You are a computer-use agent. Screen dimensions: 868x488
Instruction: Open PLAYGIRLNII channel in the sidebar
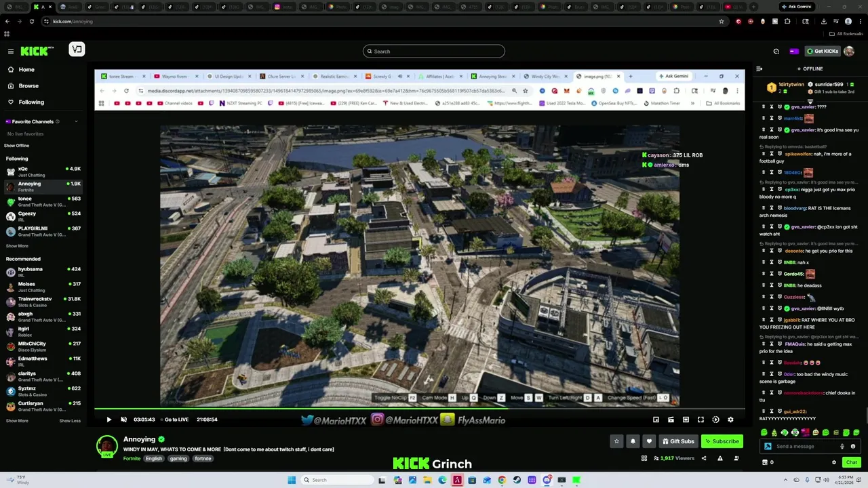click(x=43, y=231)
